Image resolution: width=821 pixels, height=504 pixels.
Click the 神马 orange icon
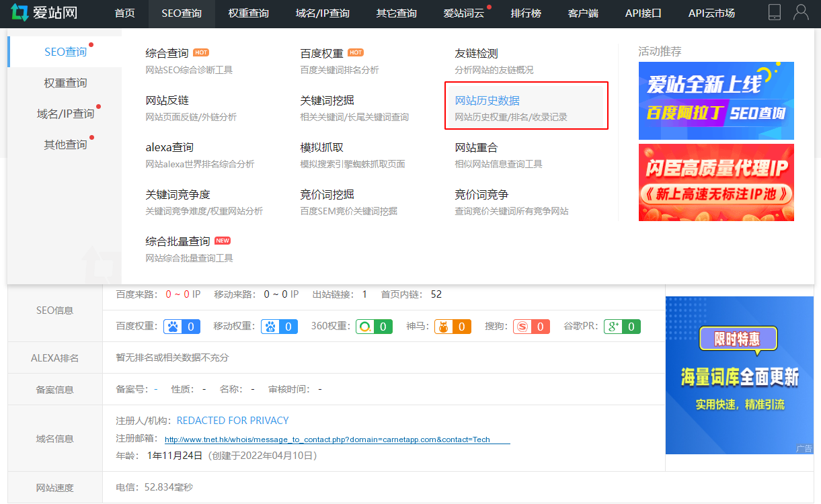pyautogui.click(x=444, y=327)
